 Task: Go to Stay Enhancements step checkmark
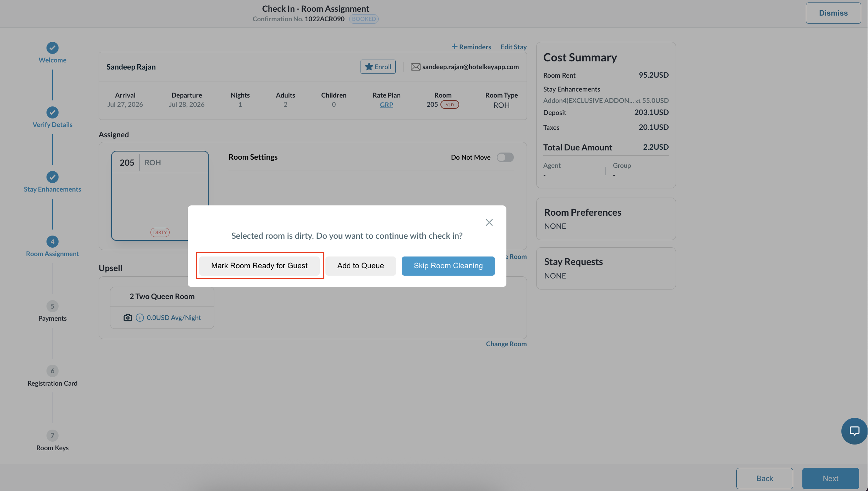coord(53,177)
